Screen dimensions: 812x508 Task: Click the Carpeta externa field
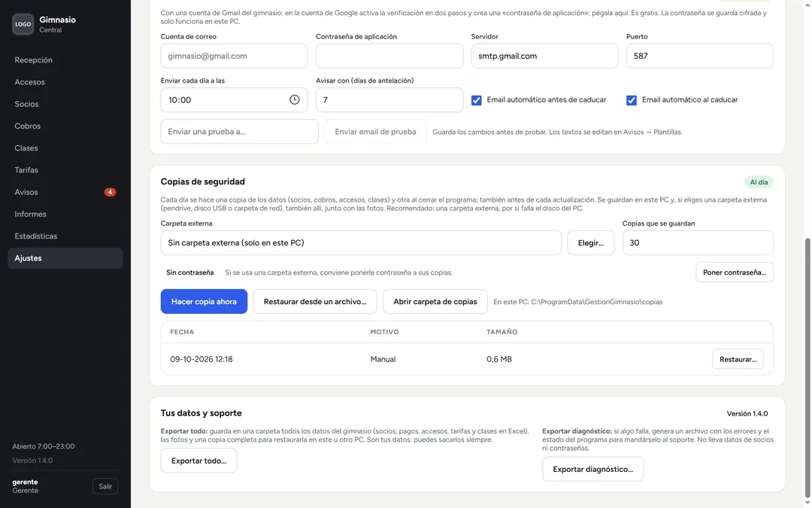(x=361, y=242)
